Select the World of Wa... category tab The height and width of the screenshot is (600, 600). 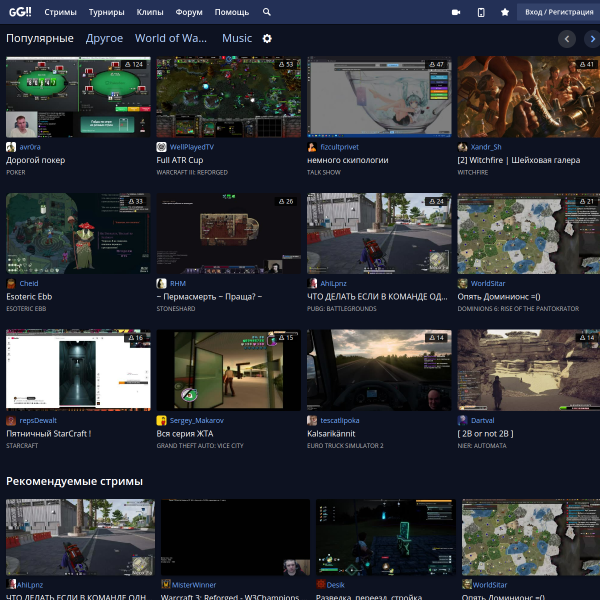tap(171, 38)
